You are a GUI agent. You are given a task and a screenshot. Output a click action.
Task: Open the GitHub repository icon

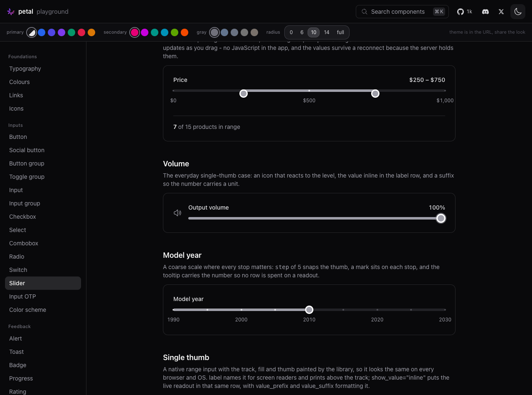(x=460, y=12)
